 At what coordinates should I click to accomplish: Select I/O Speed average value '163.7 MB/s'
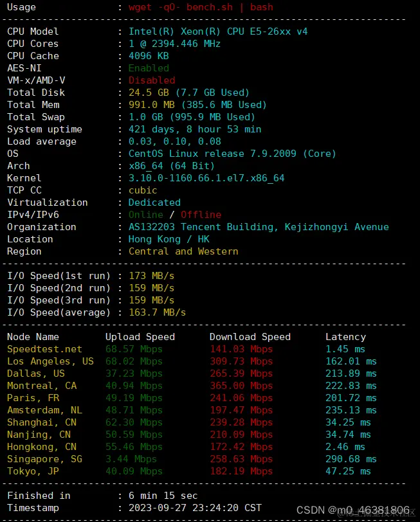(157, 312)
